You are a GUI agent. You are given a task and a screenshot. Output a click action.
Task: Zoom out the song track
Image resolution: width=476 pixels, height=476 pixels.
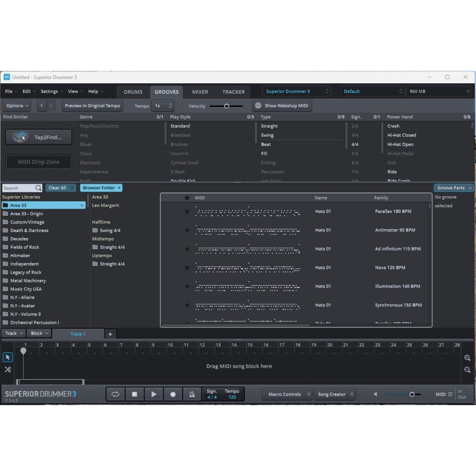[467, 370]
